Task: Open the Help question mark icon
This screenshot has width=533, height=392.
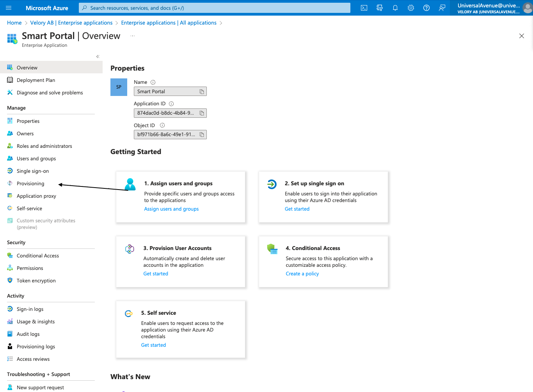Action: [426, 8]
